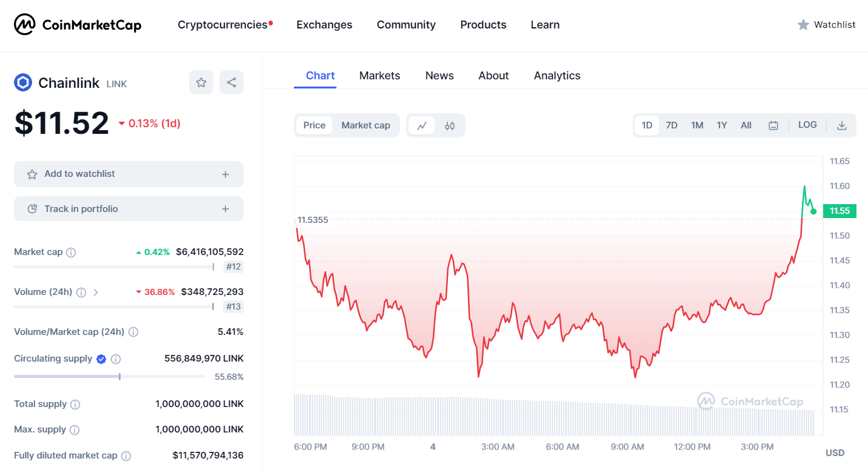Switch to the Markets tab
Image resolution: width=868 pixels, height=470 pixels.
coord(379,76)
